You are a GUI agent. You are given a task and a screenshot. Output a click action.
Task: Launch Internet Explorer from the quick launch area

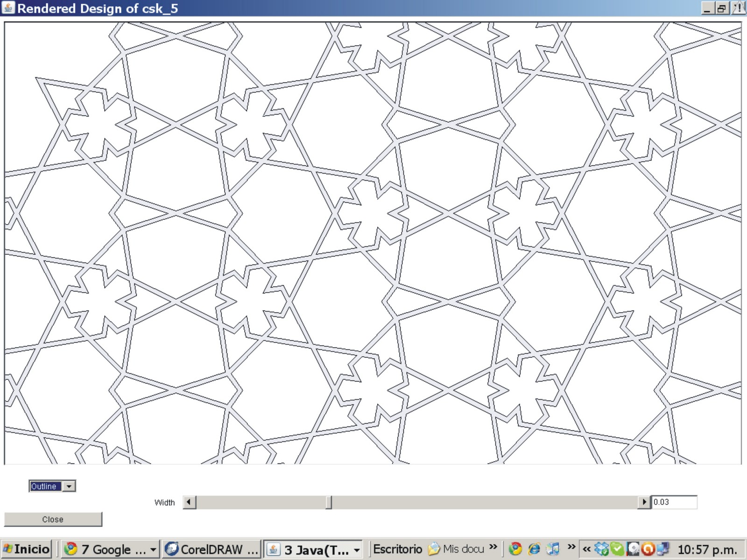tap(534, 549)
